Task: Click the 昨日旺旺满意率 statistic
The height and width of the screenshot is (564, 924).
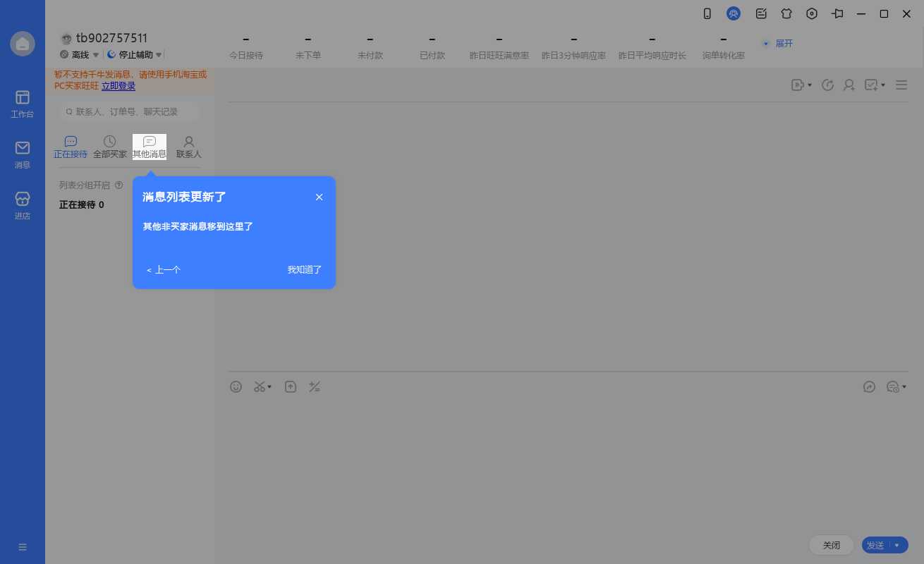Action: 499,48
